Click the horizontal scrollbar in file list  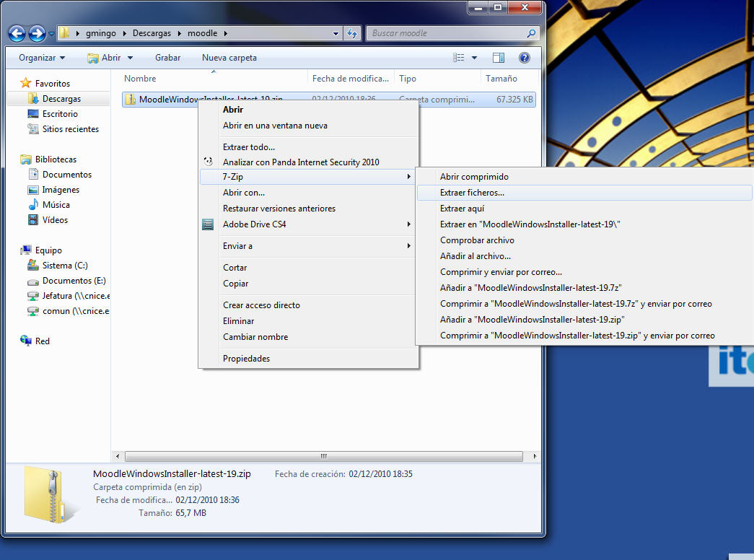pos(323,456)
